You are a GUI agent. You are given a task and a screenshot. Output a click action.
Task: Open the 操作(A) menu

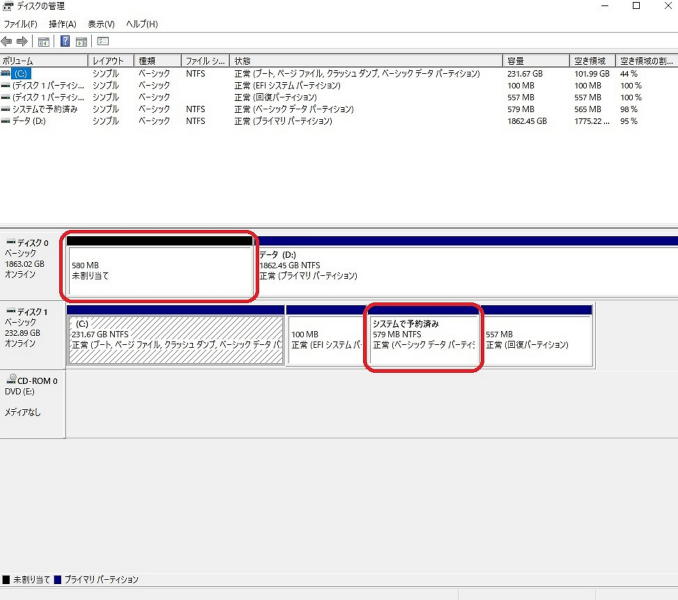[62, 24]
